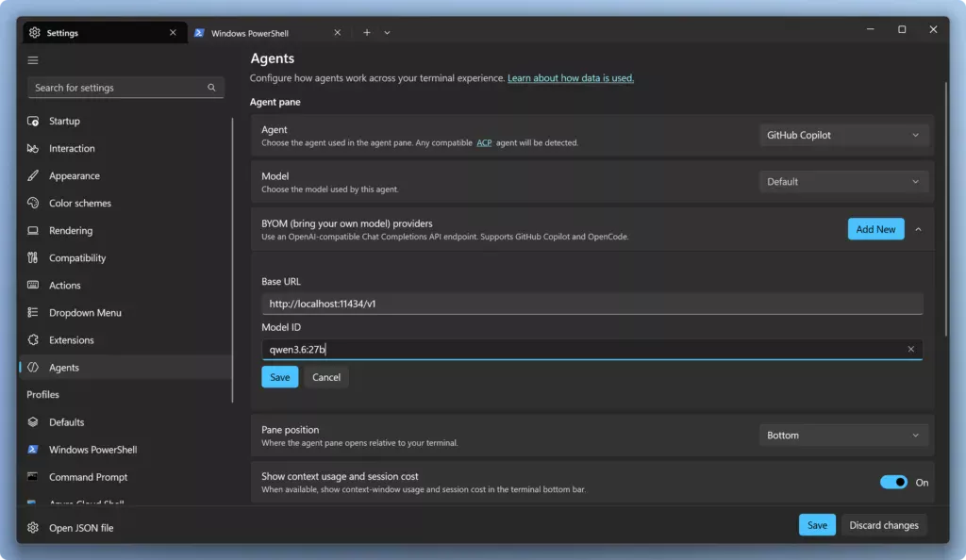This screenshot has height=560, width=966.
Task: Click the Agents code icon
Action: click(x=33, y=368)
